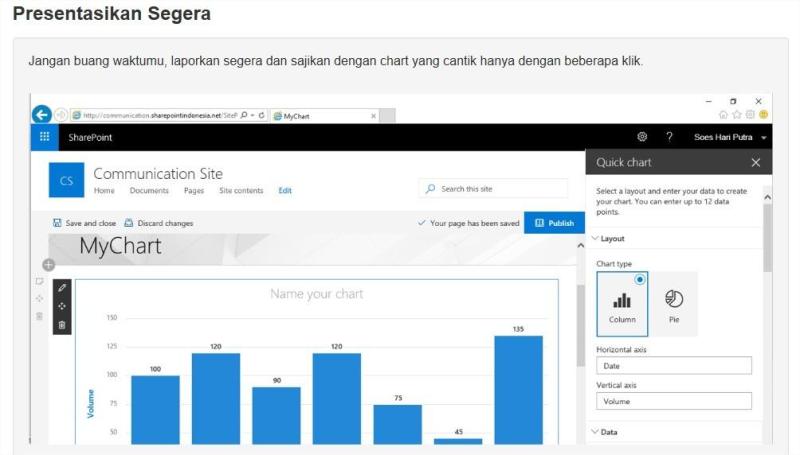Add new section with plus icon
800x455 pixels.
(48, 265)
